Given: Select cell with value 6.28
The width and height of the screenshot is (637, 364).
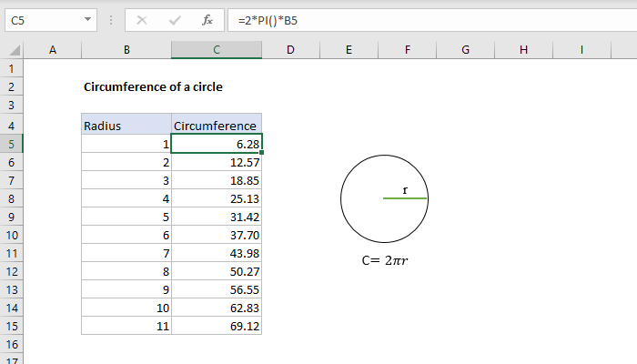Looking at the screenshot, I should pyautogui.click(x=217, y=144).
